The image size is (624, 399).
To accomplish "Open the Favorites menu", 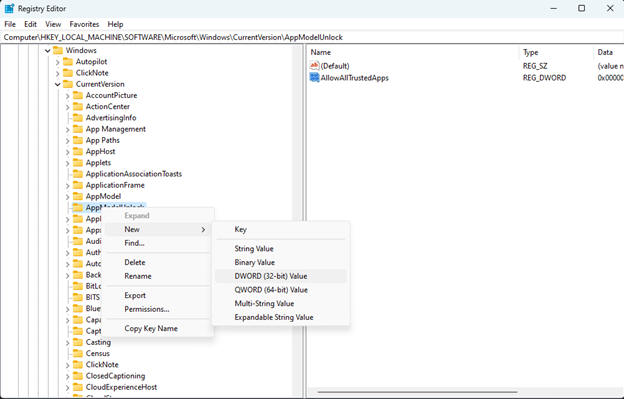I will click(x=84, y=24).
